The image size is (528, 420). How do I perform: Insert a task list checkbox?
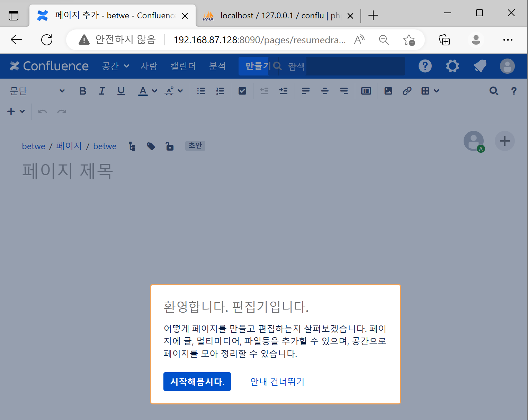coord(242,91)
